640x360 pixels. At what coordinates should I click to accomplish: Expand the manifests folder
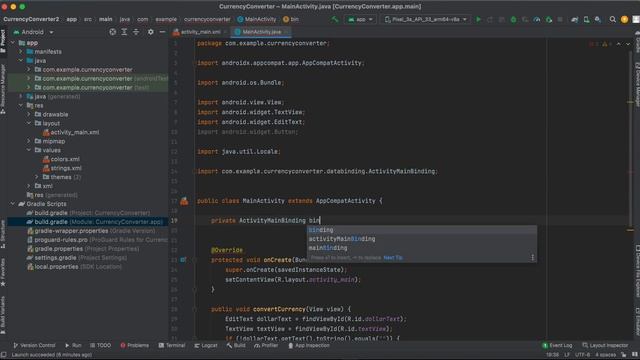pyautogui.click(x=21, y=52)
